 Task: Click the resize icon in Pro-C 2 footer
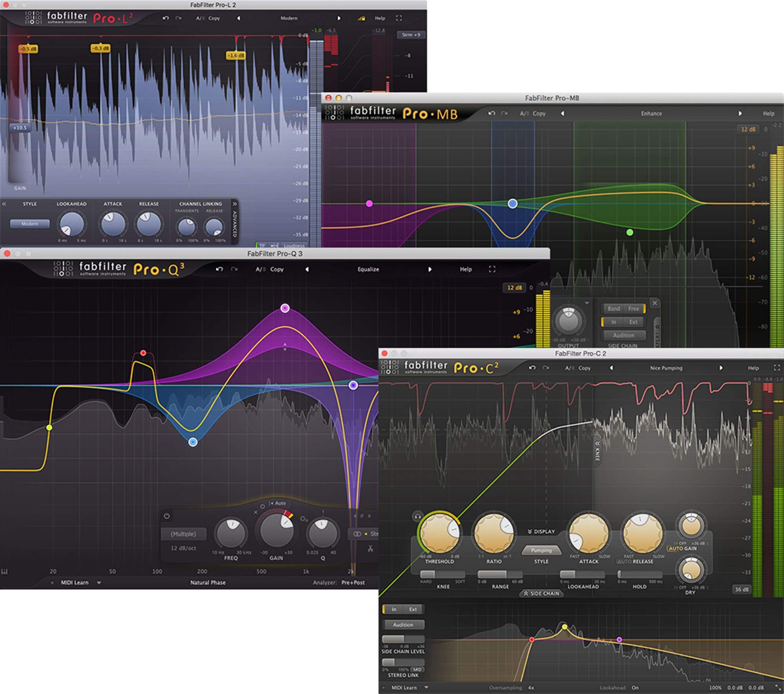coord(778,688)
